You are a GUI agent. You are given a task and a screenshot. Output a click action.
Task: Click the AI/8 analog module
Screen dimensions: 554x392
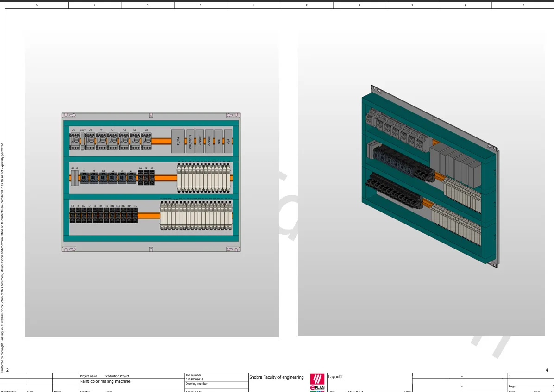[x=219, y=141]
